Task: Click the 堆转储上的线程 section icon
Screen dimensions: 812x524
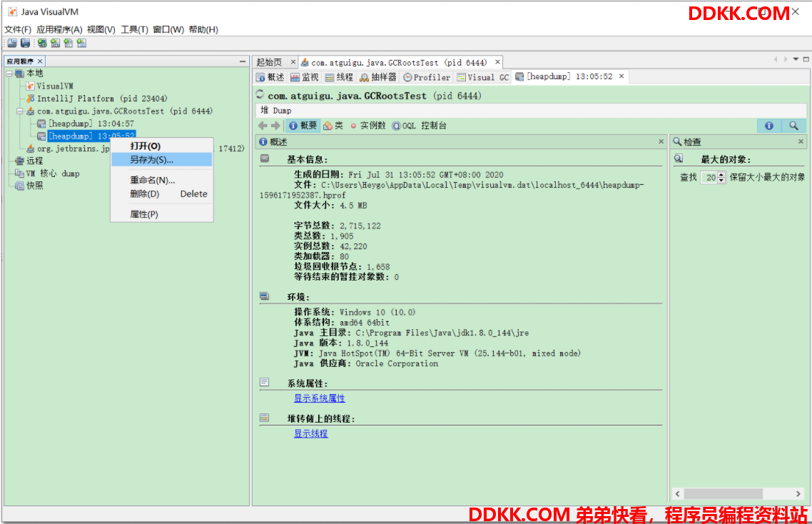Action: point(265,418)
